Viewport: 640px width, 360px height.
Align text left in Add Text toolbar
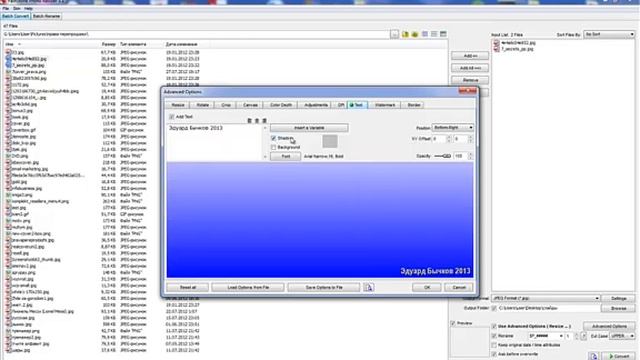coord(250,120)
